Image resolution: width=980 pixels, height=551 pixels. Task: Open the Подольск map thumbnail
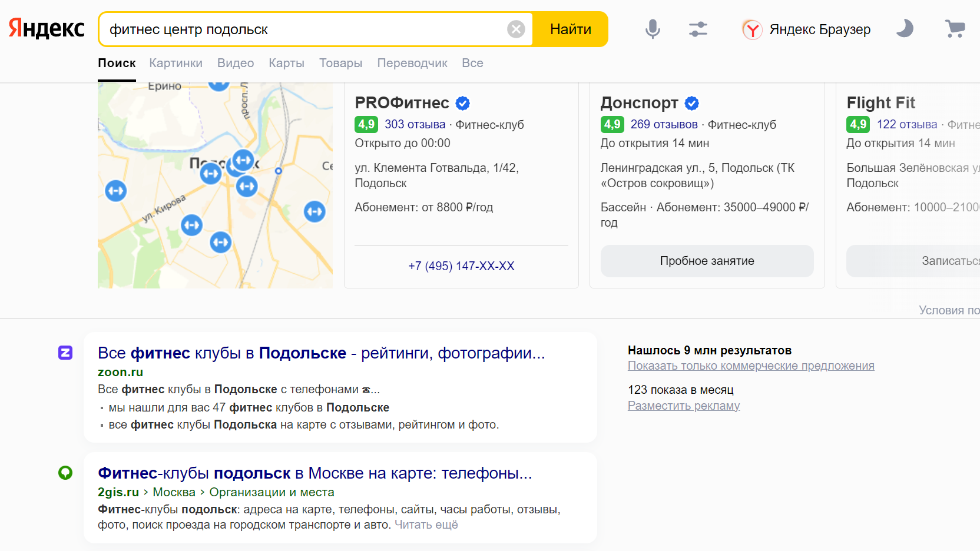tap(215, 185)
